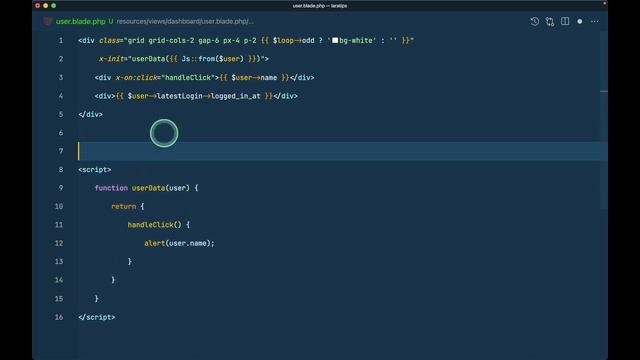Screen dimensions: 640x360
Task: Click line number 16 in gutter
Action: (x=59, y=317)
